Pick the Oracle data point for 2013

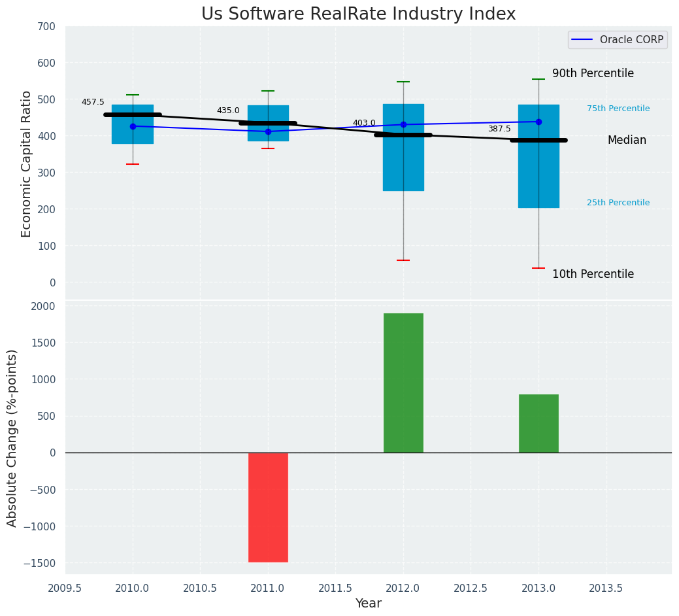pyautogui.click(x=538, y=122)
